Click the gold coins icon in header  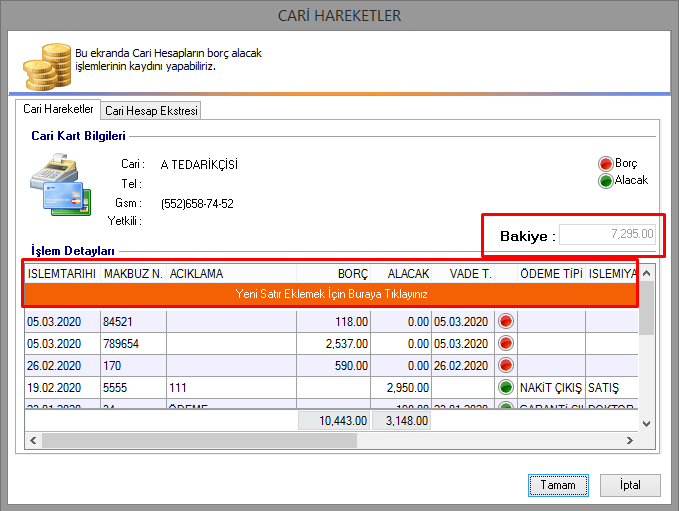pyautogui.click(x=45, y=65)
